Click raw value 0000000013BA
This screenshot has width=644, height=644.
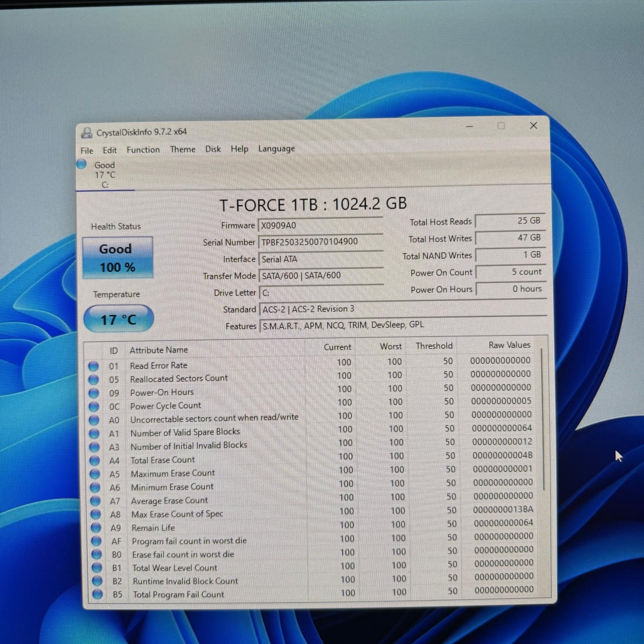click(503, 509)
